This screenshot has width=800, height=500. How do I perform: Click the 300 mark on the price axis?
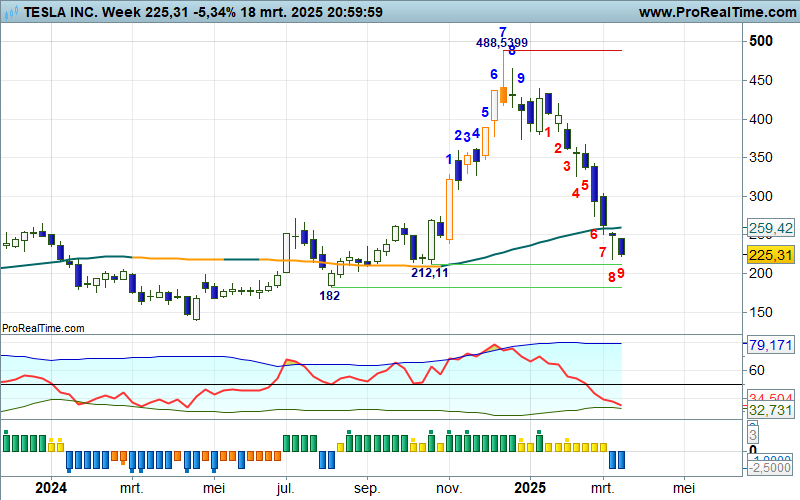point(761,196)
